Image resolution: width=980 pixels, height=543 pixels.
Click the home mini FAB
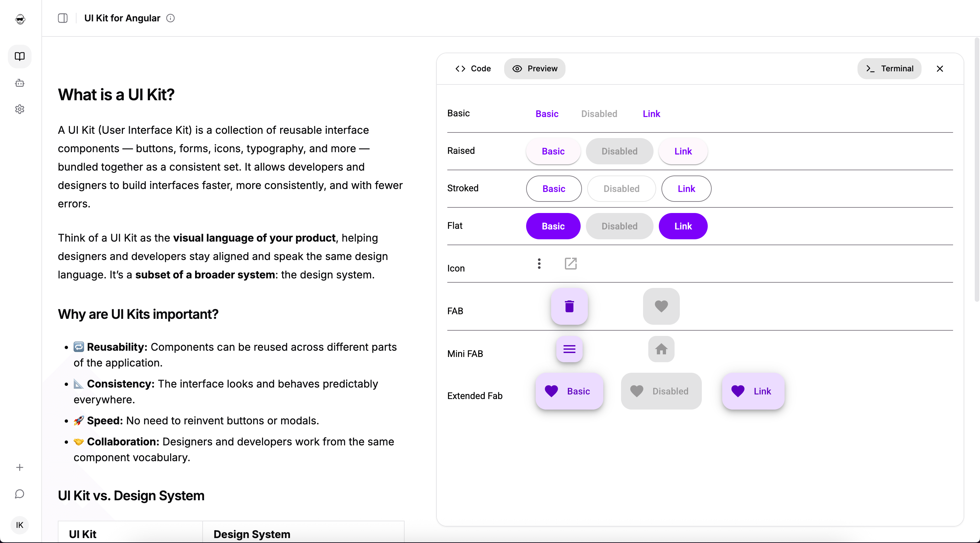(661, 349)
